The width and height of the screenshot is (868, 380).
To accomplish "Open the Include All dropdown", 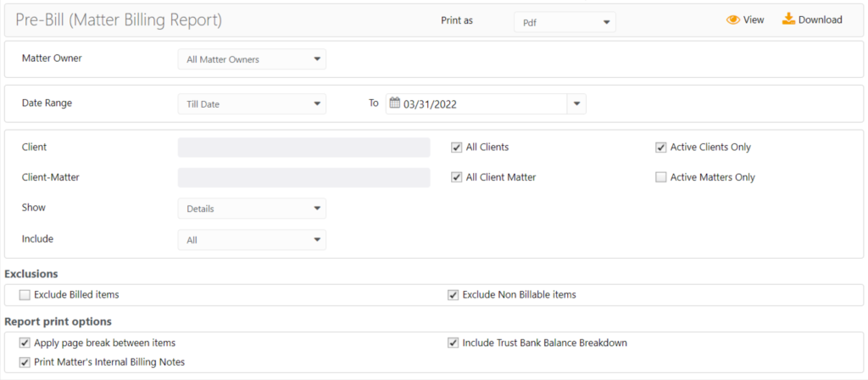I will pyautogui.click(x=252, y=240).
